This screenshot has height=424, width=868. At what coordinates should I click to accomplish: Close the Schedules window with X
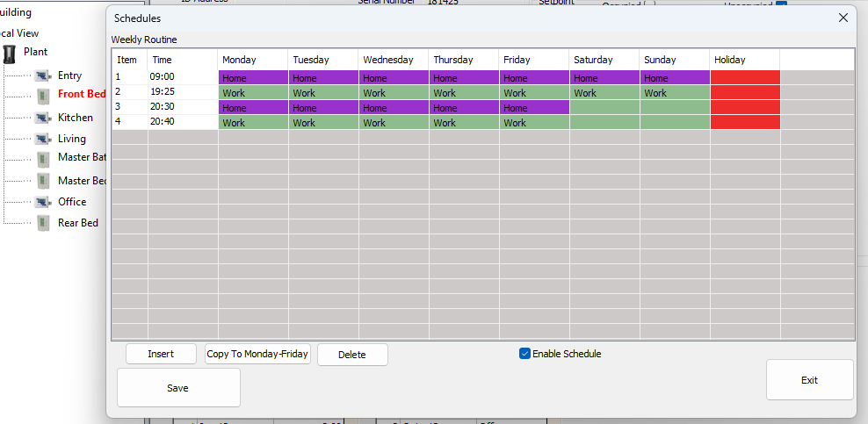(x=843, y=18)
